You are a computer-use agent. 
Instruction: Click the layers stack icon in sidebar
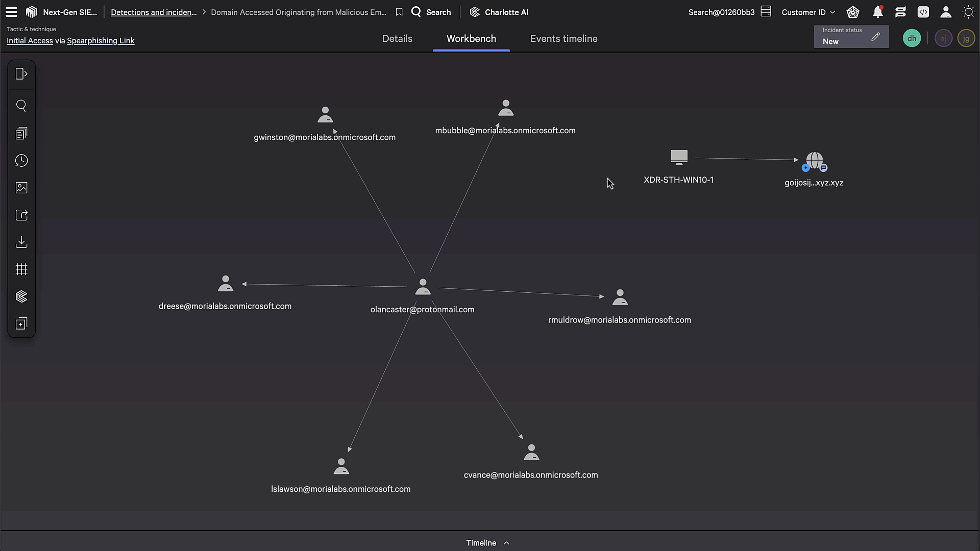click(21, 296)
